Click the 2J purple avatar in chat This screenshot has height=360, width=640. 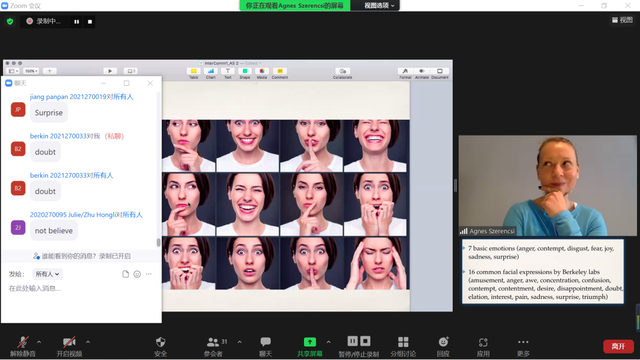tap(18, 227)
